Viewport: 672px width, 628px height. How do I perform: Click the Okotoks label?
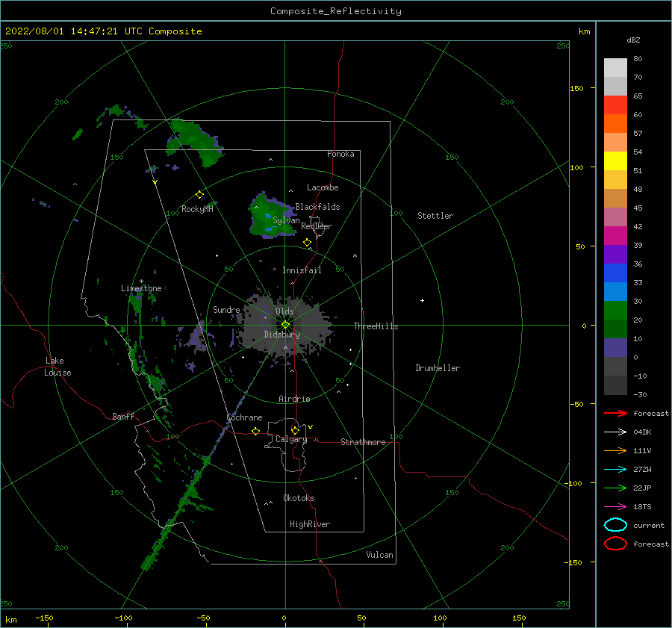pyautogui.click(x=299, y=498)
